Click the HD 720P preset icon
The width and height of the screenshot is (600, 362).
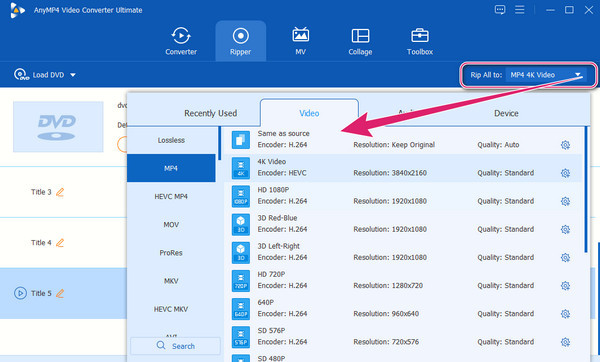pos(241,280)
